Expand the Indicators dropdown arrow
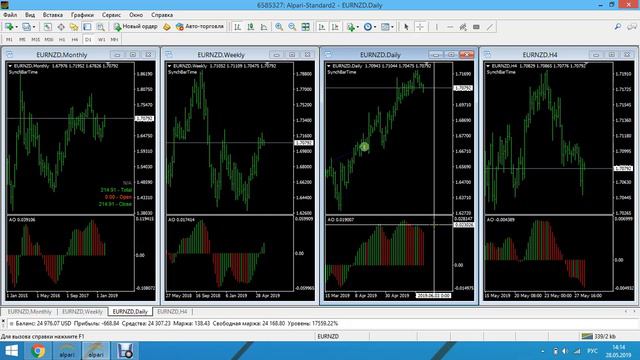 point(358,27)
